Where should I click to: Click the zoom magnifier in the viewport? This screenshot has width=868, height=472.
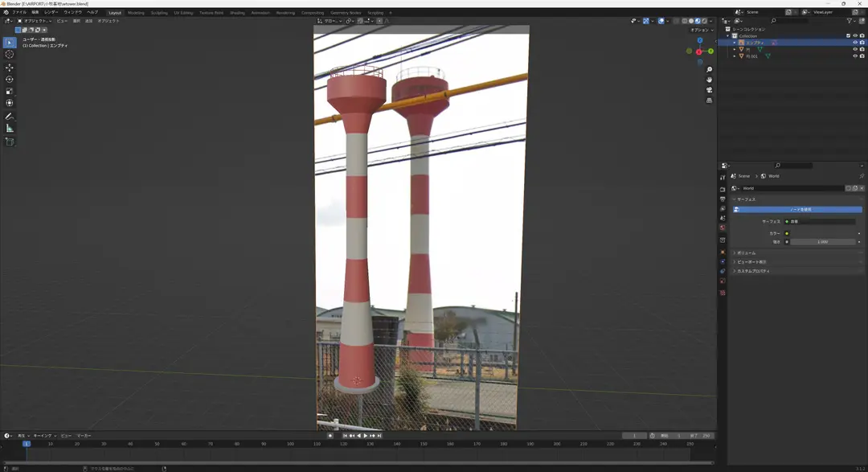(x=709, y=70)
